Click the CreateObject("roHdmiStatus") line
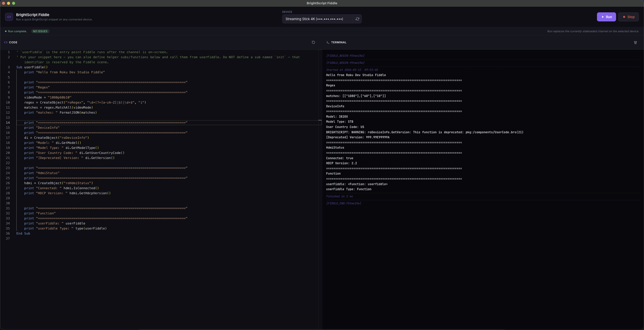The image size is (644, 330). [x=59, y=183]
